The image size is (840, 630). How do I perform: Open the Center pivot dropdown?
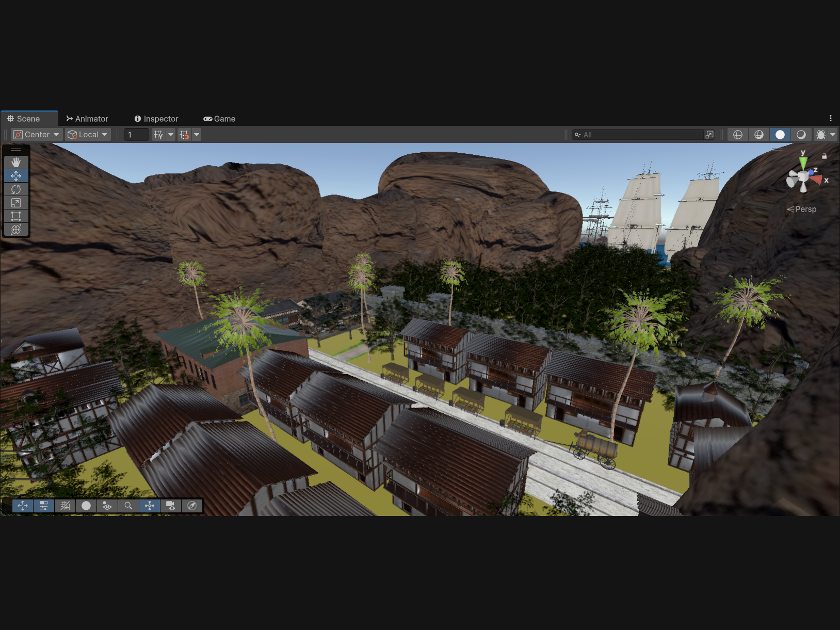[37, 135]
